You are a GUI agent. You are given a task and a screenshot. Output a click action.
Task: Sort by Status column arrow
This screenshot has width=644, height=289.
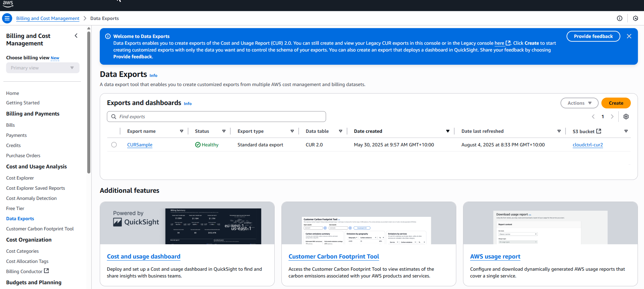[x=224, y=131]
